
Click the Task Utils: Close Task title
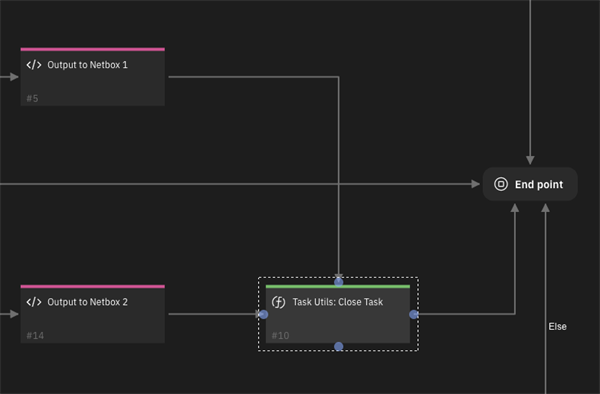(338, 302)
